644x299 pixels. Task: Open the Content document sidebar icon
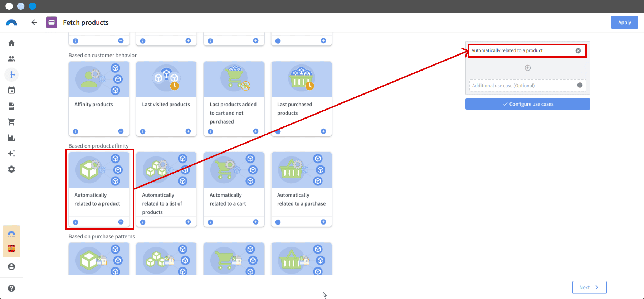tap(11, 106)
